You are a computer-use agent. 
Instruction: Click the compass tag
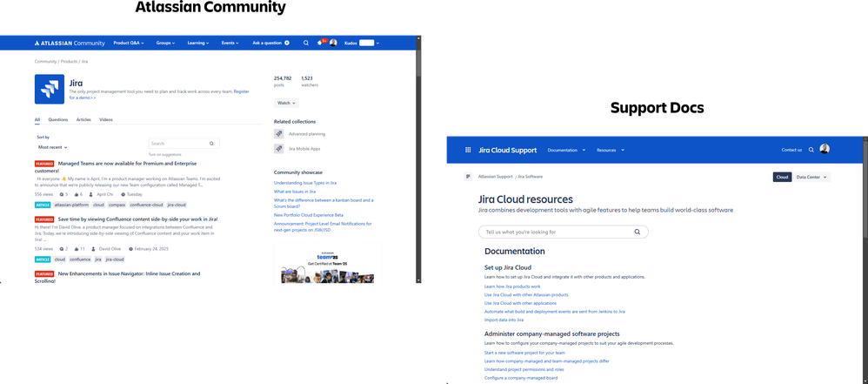click(117, 205)
